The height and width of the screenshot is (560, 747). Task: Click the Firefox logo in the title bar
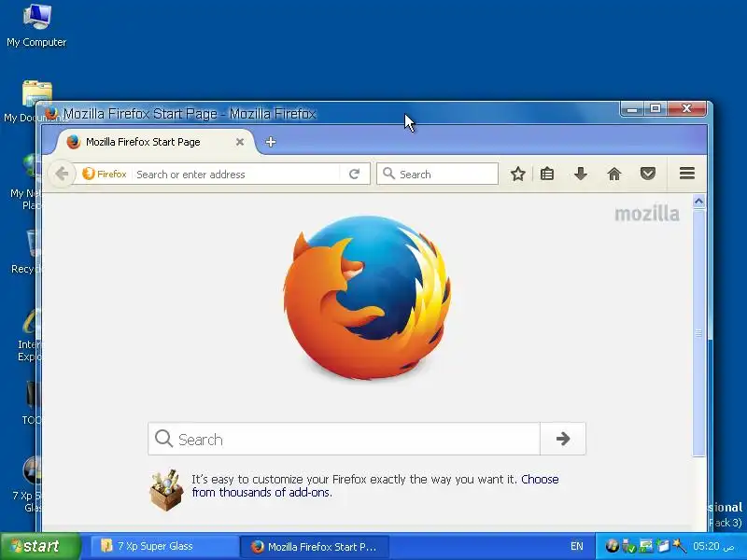pos(51,113)
